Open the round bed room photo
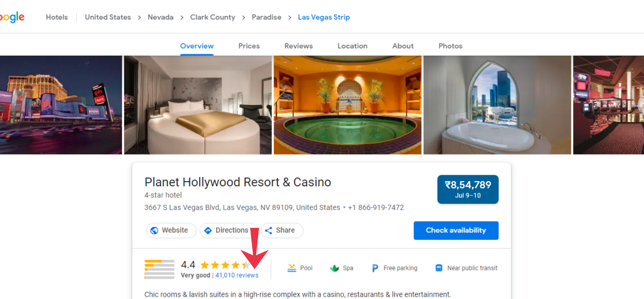 click(198, 105)
